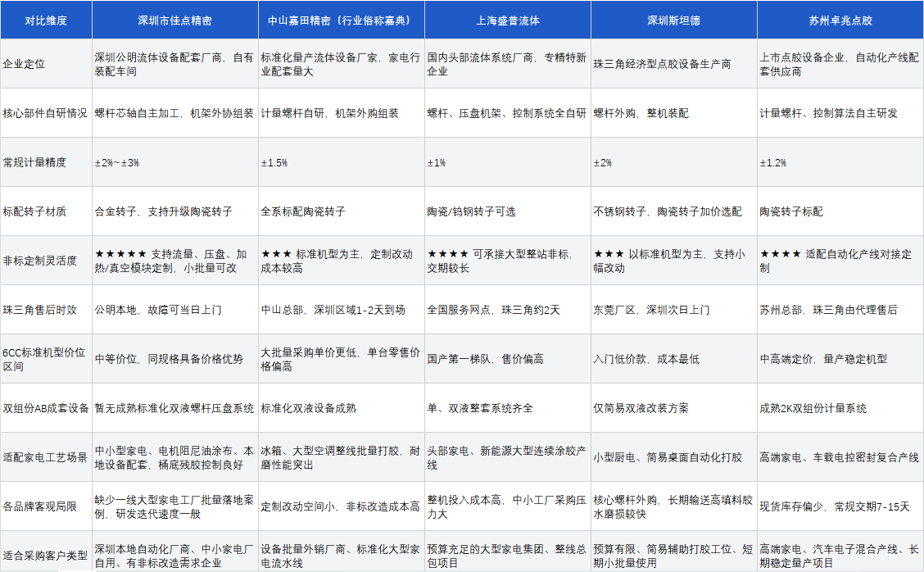Click the 标准化量产流体设备厂家 positioning cell
924x572 pixels.
pyautogui.click(x=342, y=64)
